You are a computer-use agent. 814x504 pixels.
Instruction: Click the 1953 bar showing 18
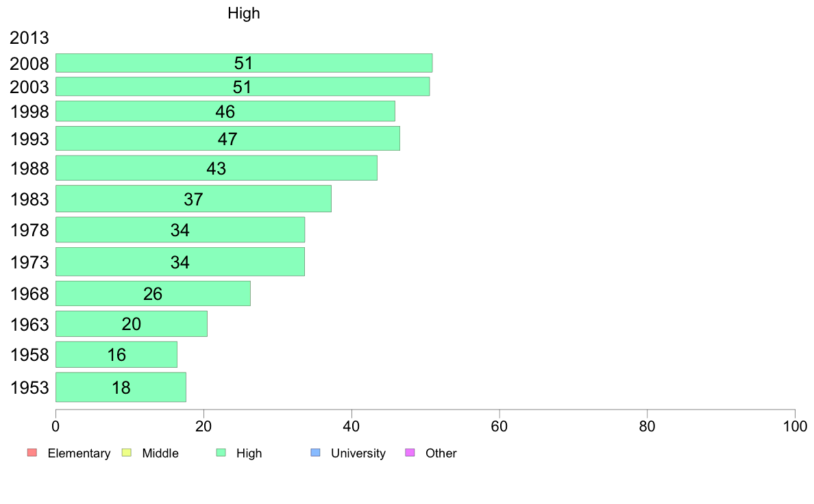coord(121,387)
